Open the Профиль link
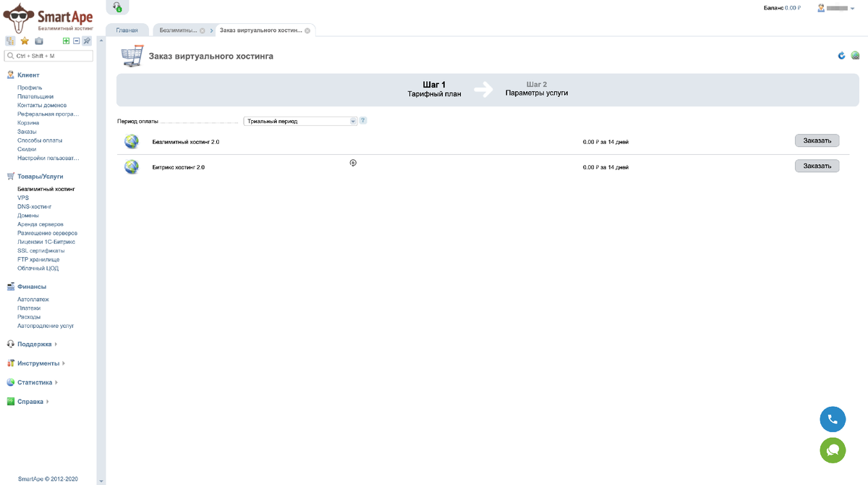This screenshot has width=868, height=485. point(30,88)
